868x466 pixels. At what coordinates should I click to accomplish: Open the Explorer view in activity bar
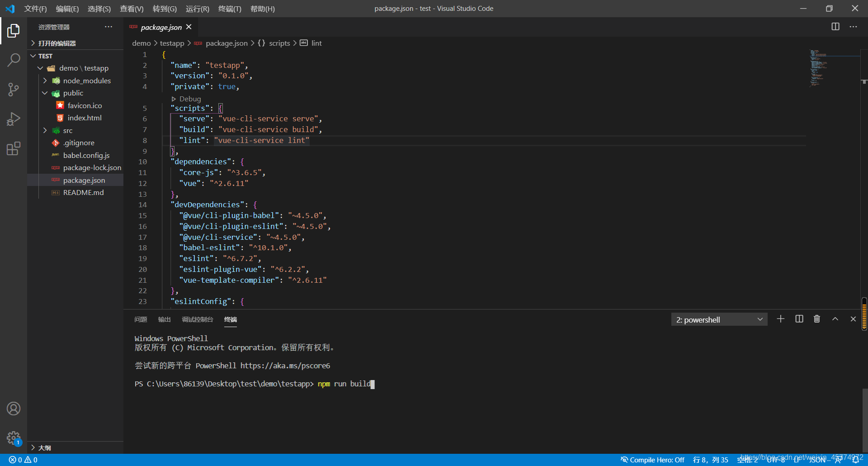click(14, 31)
